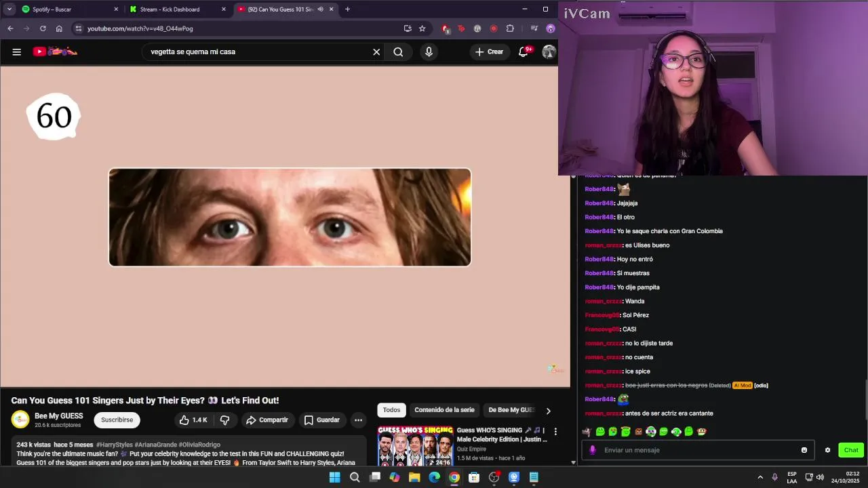Click the address bar URL field
The width and height of the screenshot is (868, 488).
[x=241, y=28]
